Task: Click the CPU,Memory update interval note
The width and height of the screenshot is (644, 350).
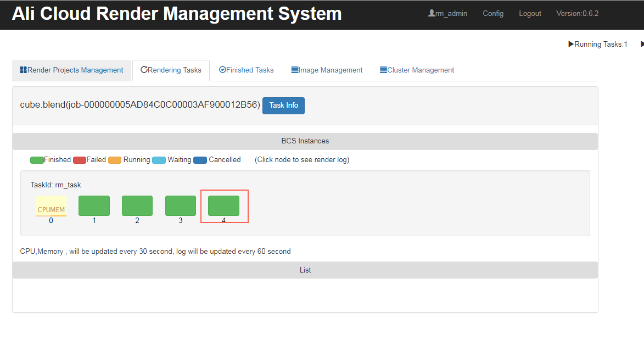Action: [x=155, y=252]
